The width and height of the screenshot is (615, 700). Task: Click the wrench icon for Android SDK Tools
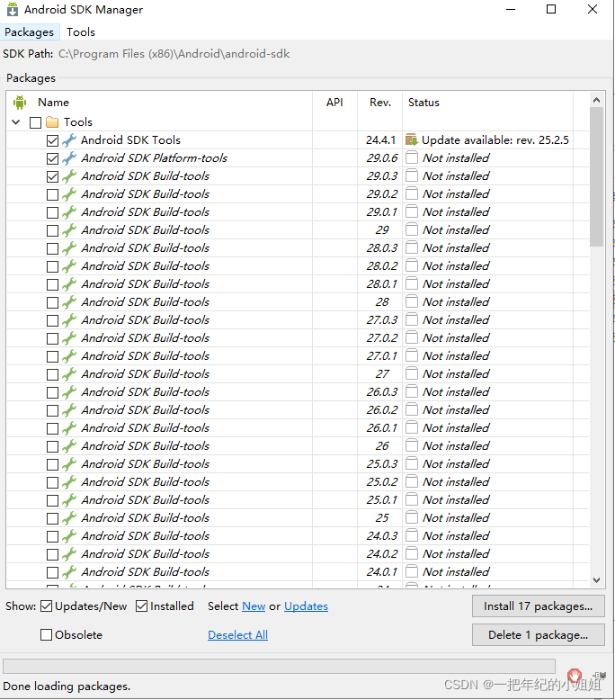tap(69, 140)
